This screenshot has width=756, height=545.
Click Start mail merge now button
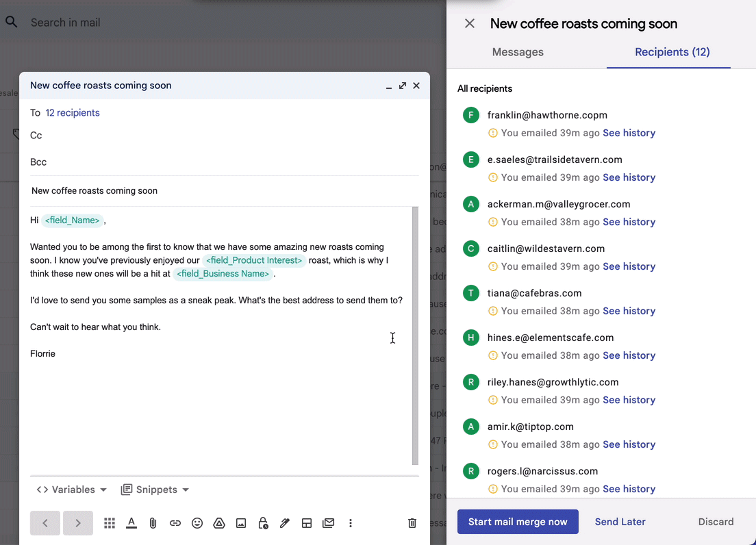(518, 522)
